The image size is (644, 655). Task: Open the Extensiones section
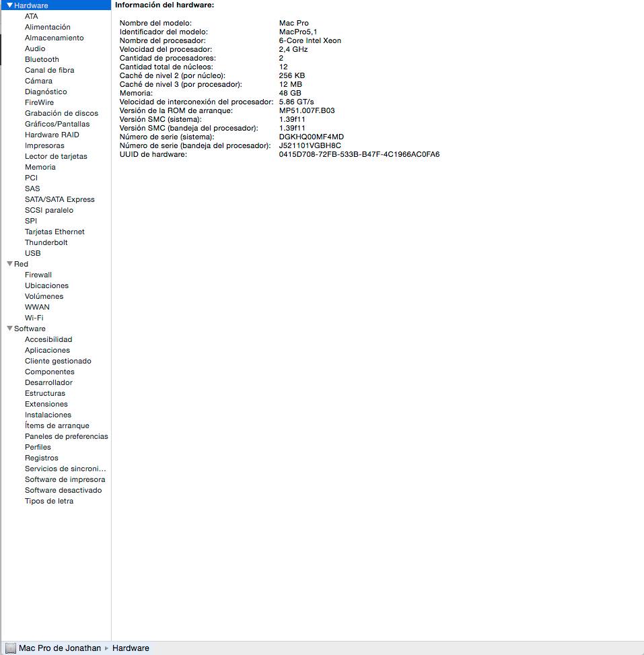[46, 405]
